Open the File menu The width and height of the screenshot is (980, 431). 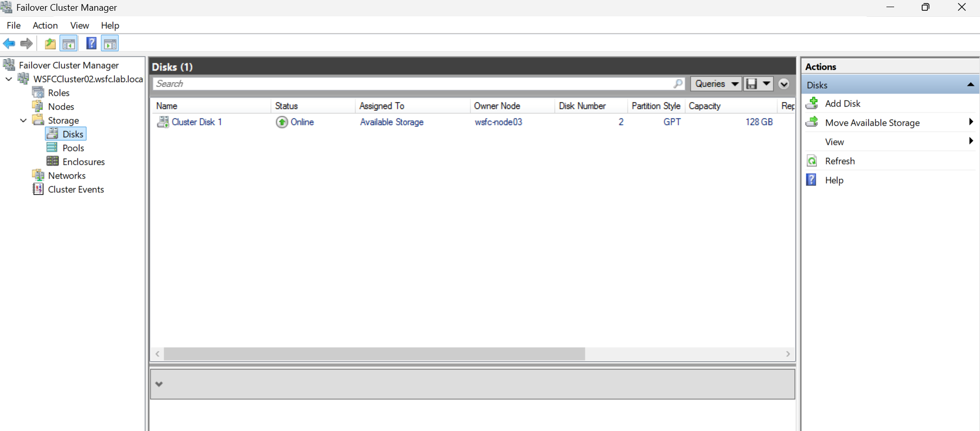pyautogui.click(x=14, y=26)
